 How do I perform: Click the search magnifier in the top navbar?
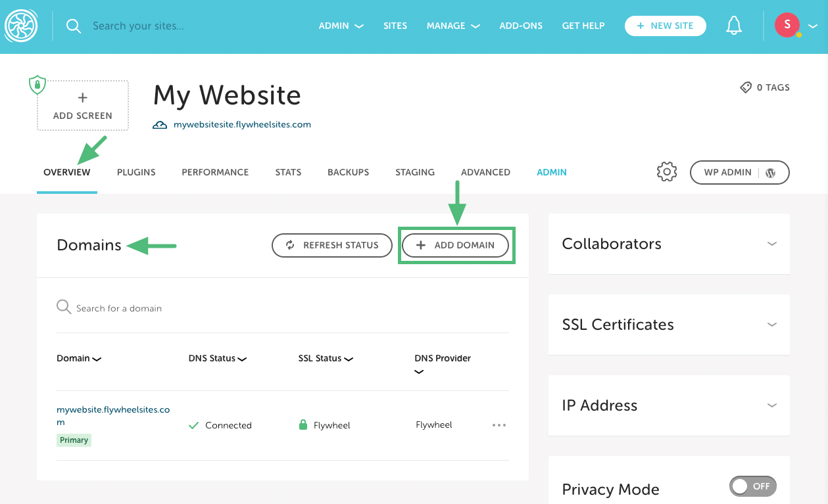73,26
